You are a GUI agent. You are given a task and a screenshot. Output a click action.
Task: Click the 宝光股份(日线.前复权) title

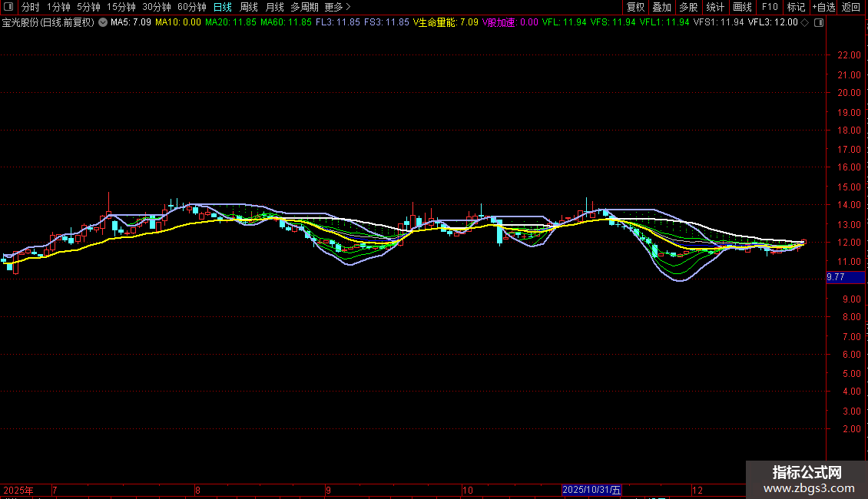[x=48, y=23]
